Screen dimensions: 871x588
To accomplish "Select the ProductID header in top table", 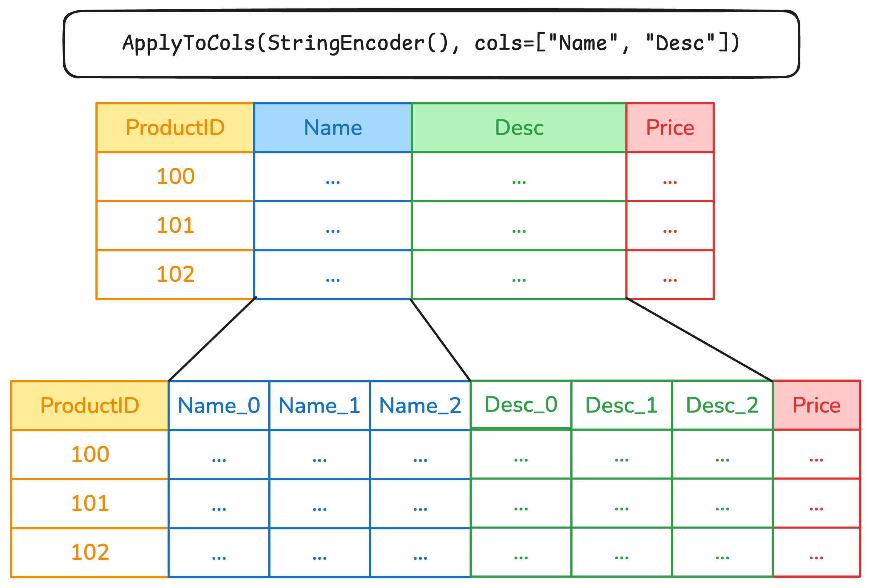I will pos(175,128).
